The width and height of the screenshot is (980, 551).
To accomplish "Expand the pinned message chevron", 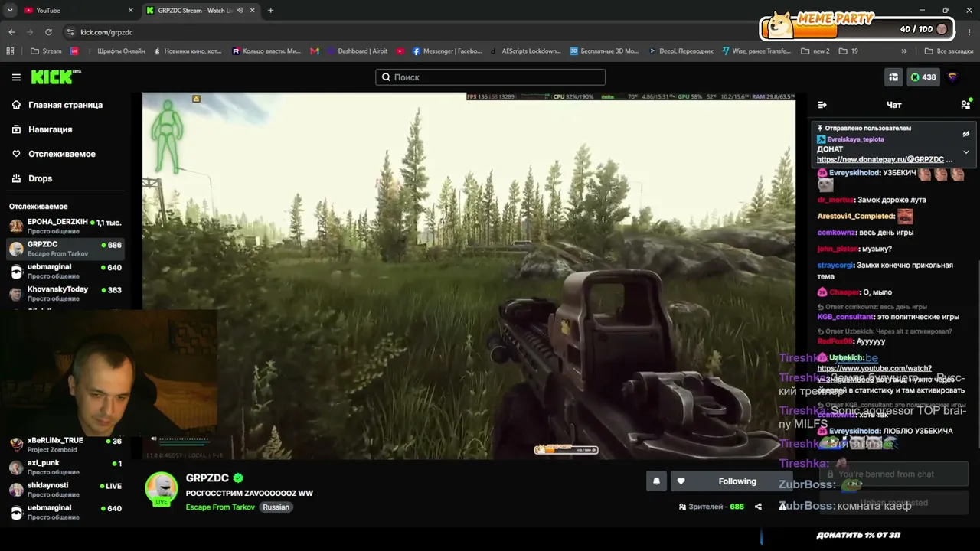I will tap(965, 152).
